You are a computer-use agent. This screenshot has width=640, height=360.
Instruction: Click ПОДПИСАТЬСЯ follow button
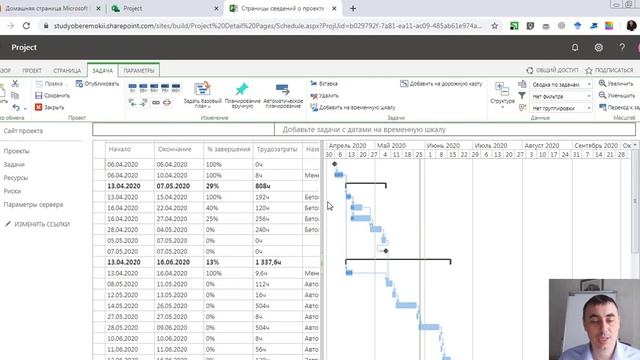609,70
